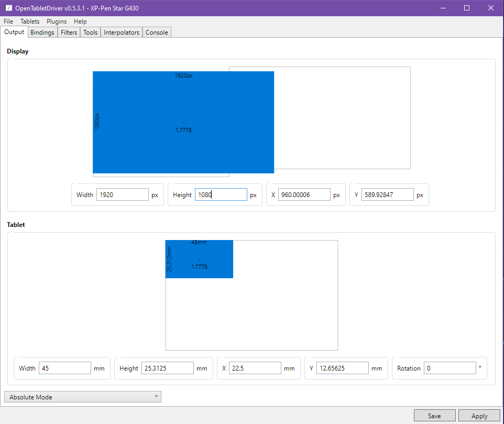
Task: Click the Tablet Y offset field
Action: click(342, 368)
